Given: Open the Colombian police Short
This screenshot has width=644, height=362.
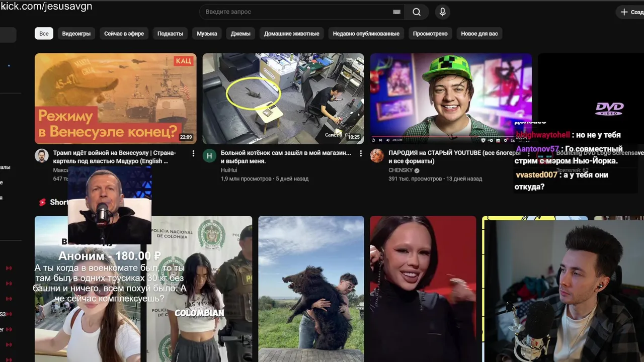Looking at the screenshot, I should [x=199, y=289].
